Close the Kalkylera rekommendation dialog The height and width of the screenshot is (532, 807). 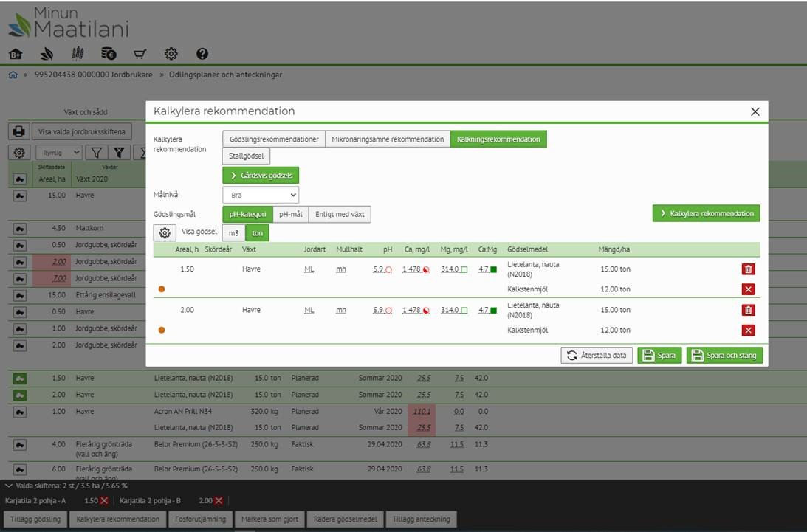pos(755,111)
